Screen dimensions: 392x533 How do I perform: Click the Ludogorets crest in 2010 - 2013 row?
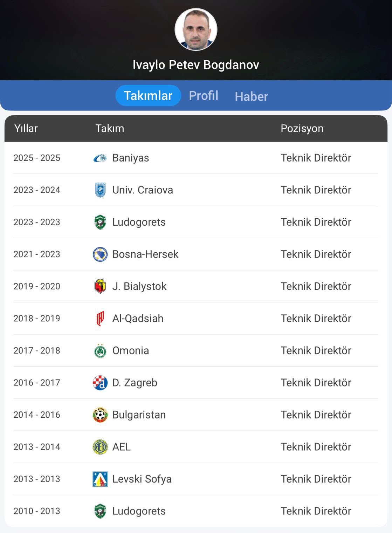(x=100, y=511)
